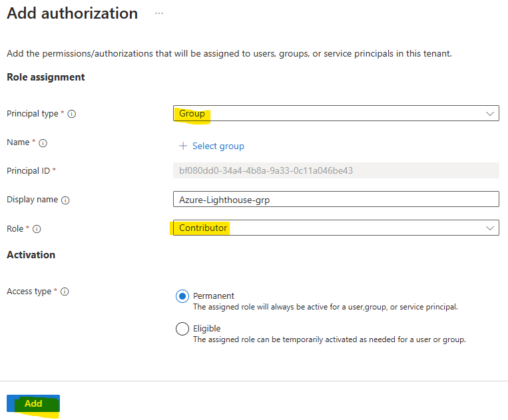The height and width of the screenshot is (420, 508).
Task: Expand the Principal type chevron arrow
Action: click(x=490, y=114)
